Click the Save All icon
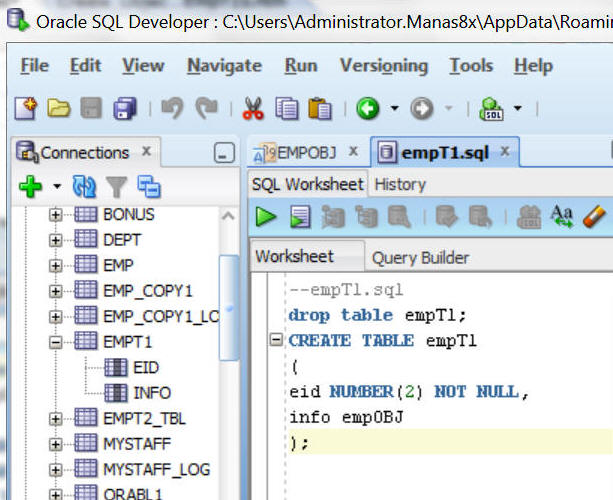 125,108
